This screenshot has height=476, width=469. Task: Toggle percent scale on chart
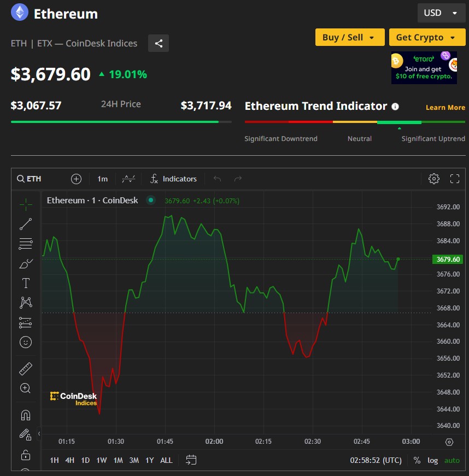click(x=417, y=460)
